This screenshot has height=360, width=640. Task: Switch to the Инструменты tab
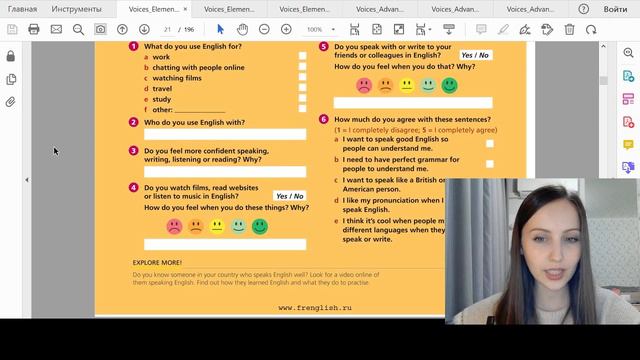click(77, 9)
